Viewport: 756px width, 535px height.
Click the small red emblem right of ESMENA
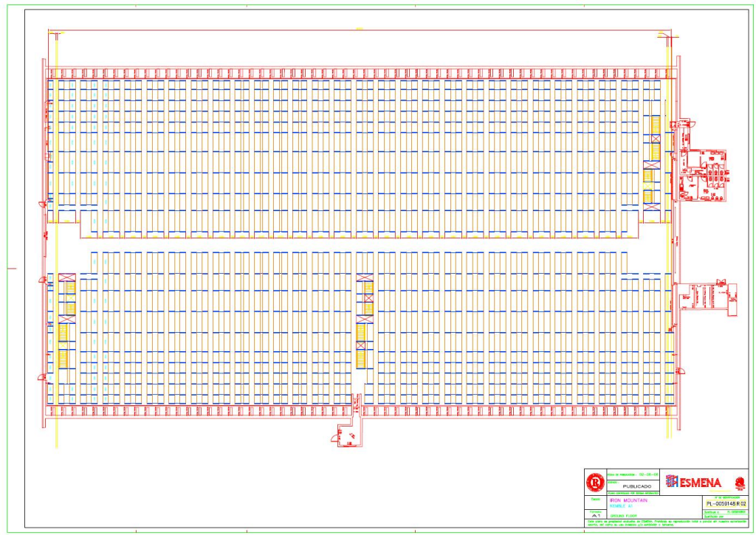coord(740,483)
